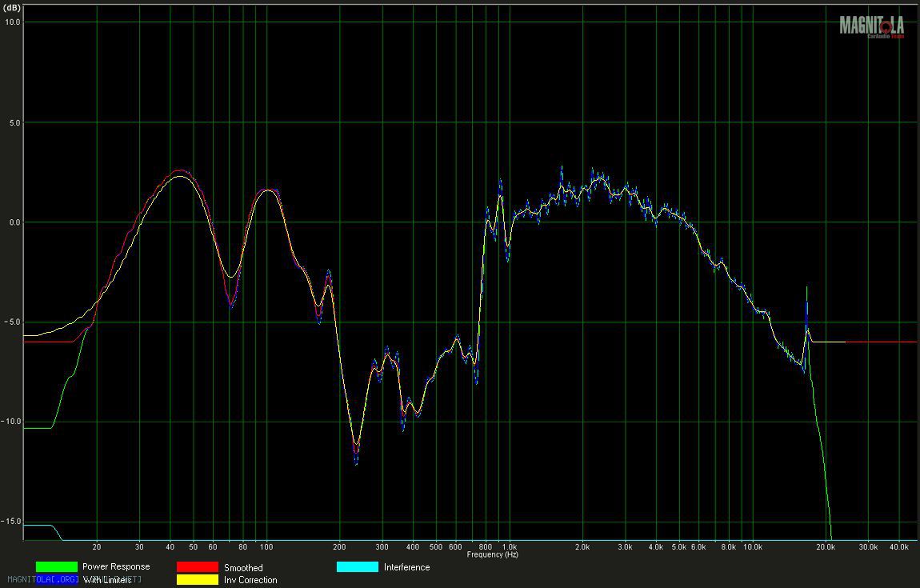This screenshot has width=920, height=588.
Task: Select the Interference legend label
Action: (406, 567)
